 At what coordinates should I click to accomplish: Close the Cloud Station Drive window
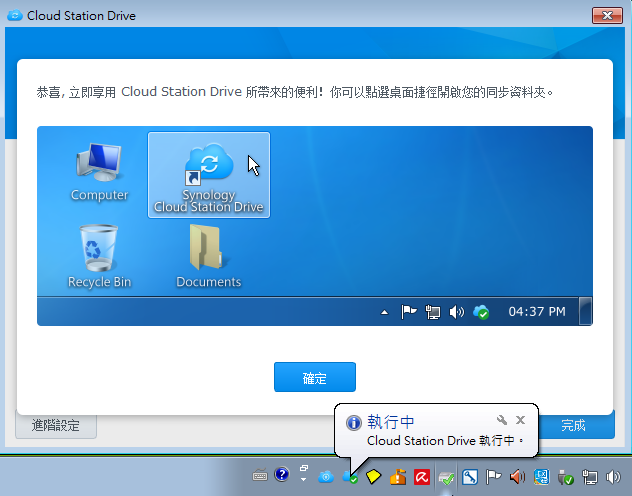tap(607, 16)
